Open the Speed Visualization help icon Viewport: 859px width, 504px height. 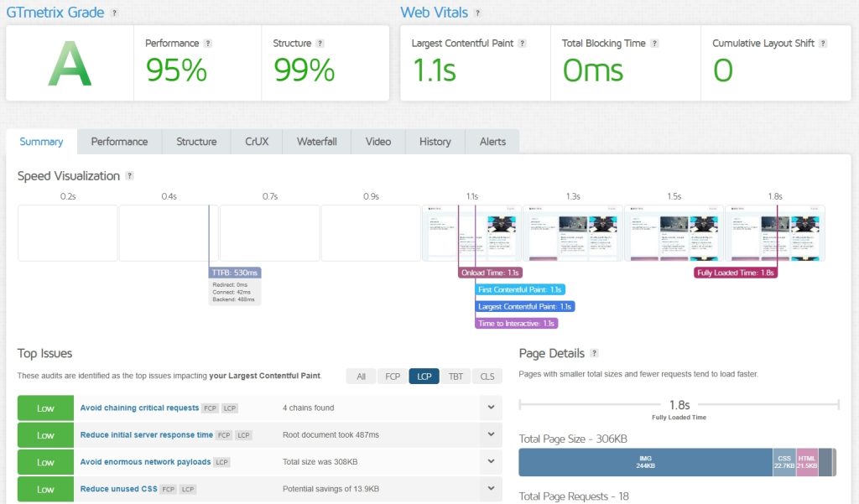[x=128, y=176]
